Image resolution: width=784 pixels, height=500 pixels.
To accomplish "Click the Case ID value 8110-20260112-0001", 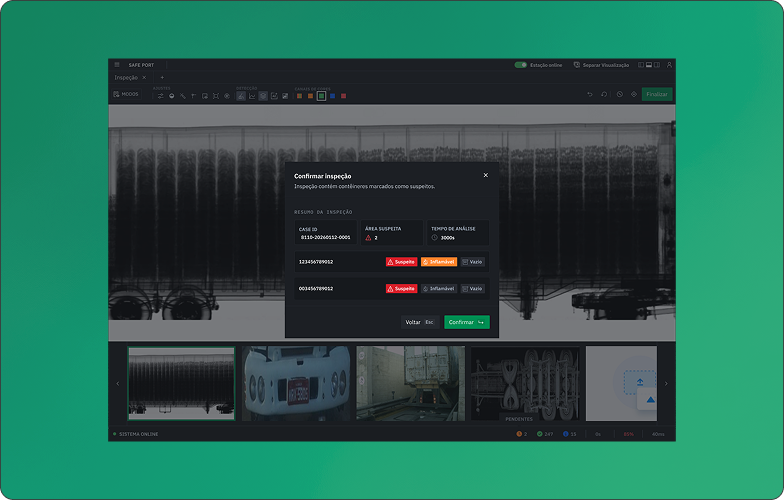I will coord(326,238).
